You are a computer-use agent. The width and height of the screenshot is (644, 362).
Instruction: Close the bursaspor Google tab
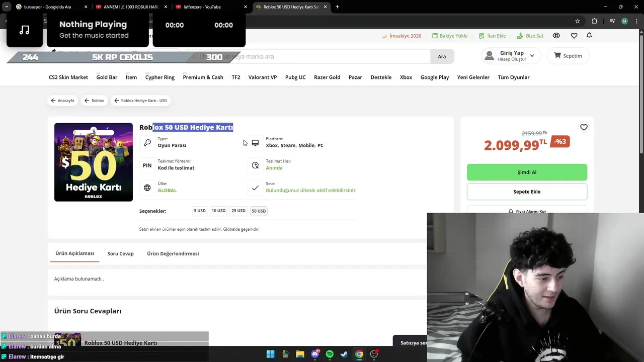(x=86, y=7)
